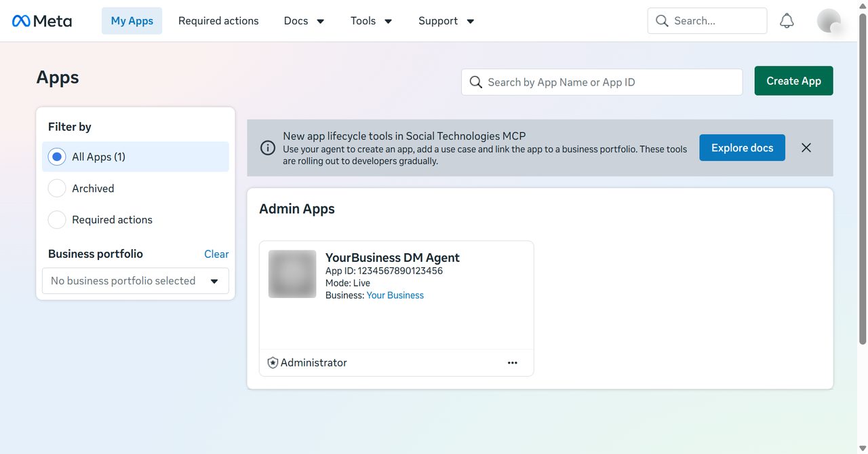Viewport: 868px width, 454px height.
Task: Open the Tools dropdown menu
Action: click(x=372, y=21)
